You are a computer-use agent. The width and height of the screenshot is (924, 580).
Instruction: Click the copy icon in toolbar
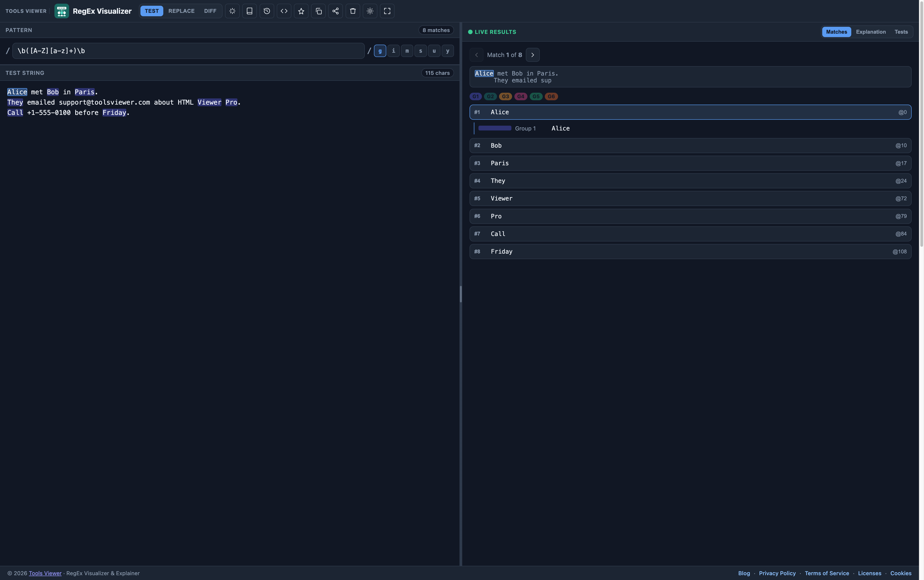[318, 11]
